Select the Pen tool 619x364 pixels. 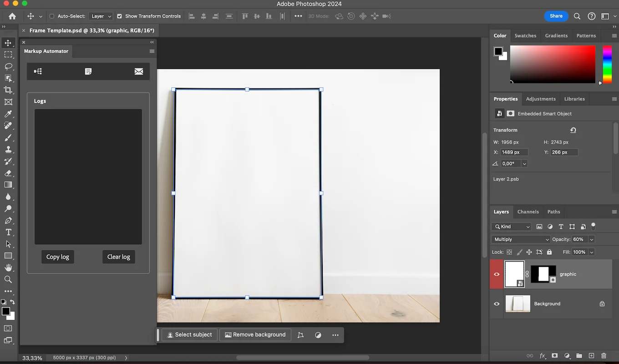pos(8,220)
